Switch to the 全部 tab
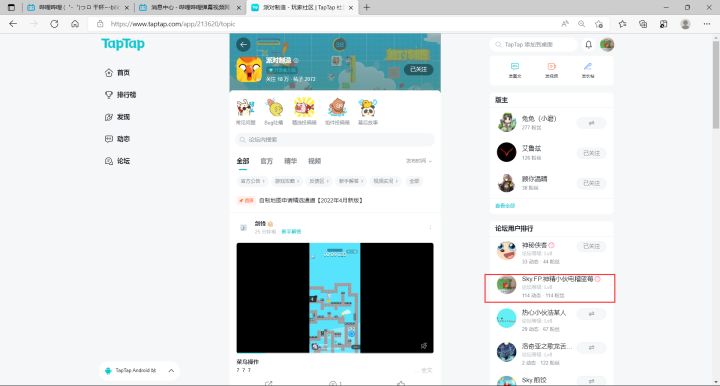This screenshot has height=386, width=720. tap(243, 161)
